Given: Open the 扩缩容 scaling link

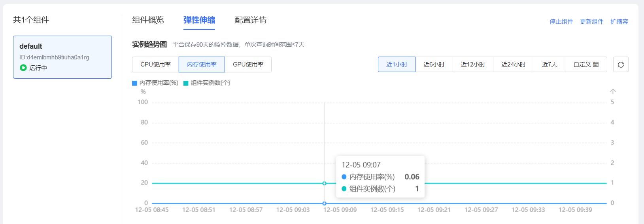Looking at the screenshot, I should [619, 22].
